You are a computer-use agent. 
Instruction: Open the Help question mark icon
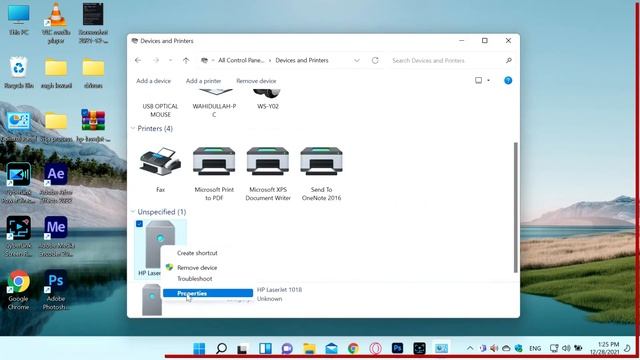[508, 80]
